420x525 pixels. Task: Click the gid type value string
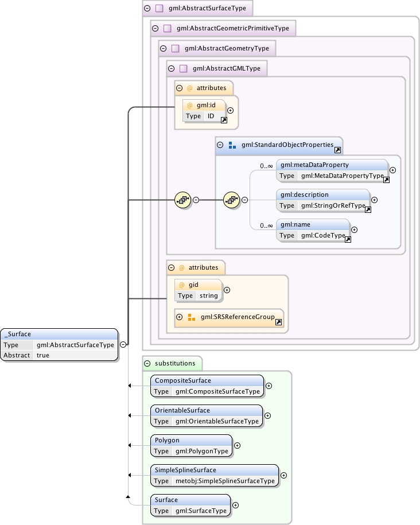point(209,295)
